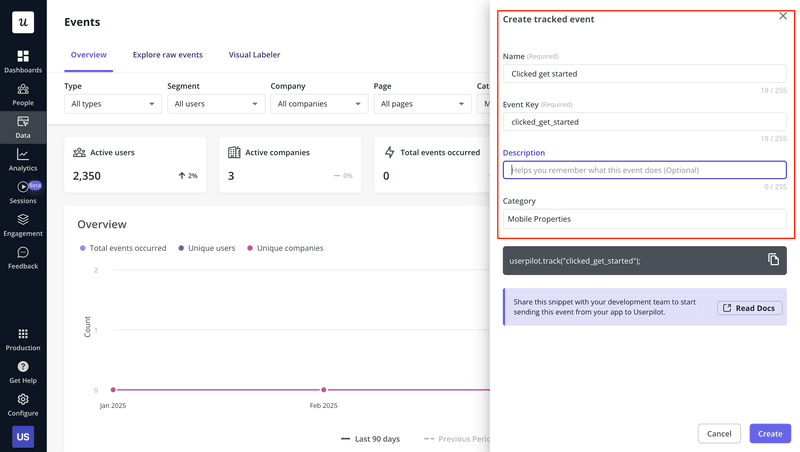Open the Category Mobile Properties field

pyautogui.click(x=644, y=219)
